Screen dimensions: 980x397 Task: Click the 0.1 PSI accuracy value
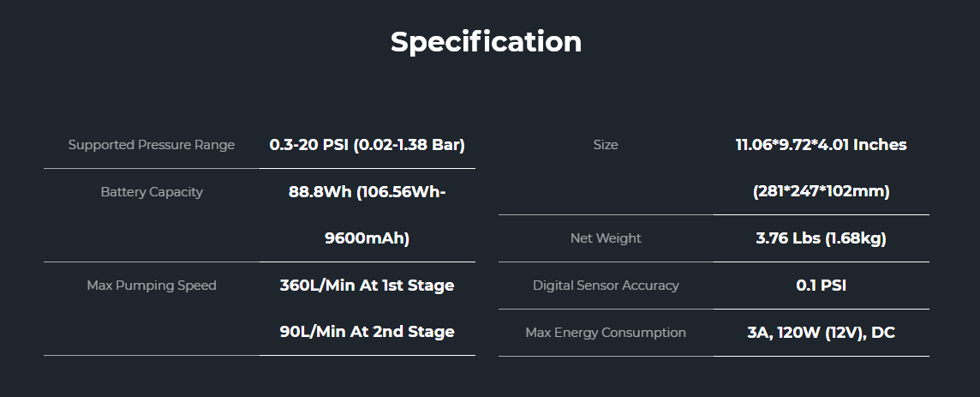821,286
